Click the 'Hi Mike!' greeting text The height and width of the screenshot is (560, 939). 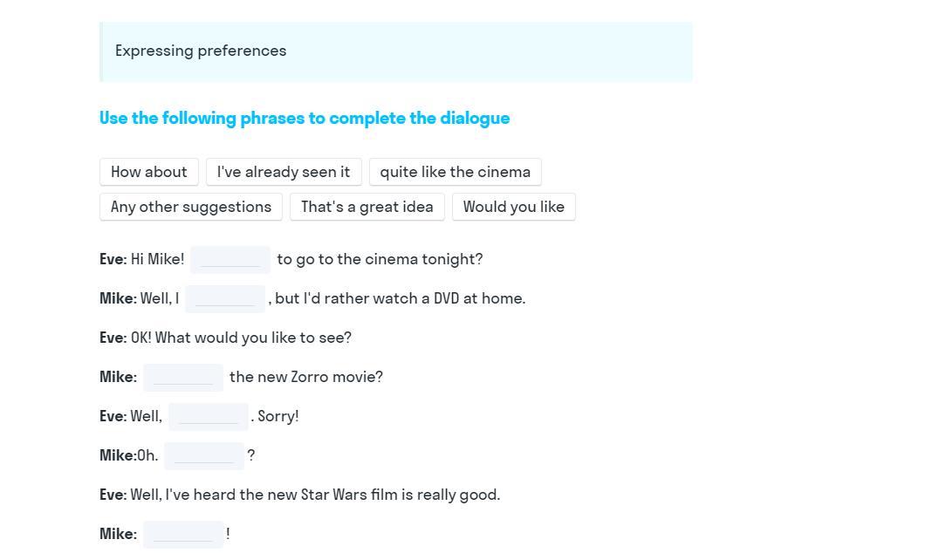[x=157, y=259]
